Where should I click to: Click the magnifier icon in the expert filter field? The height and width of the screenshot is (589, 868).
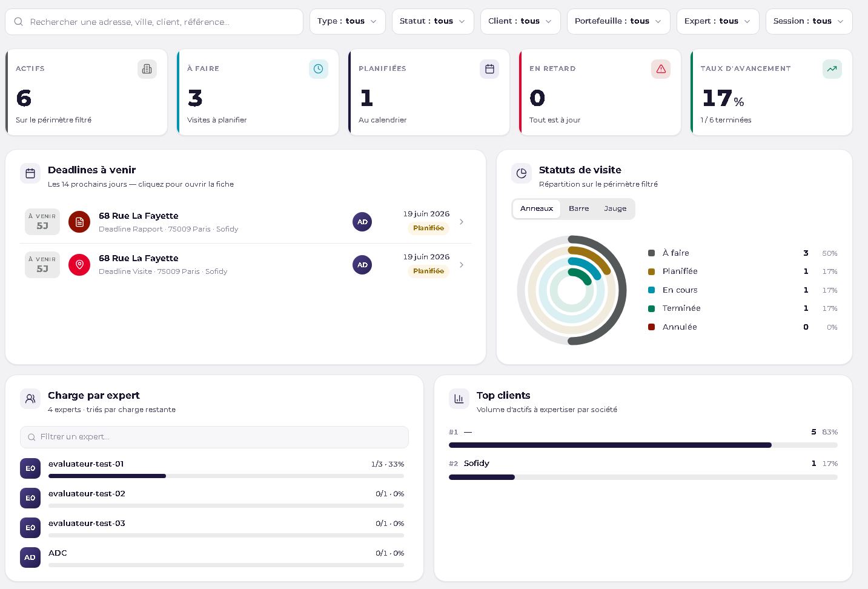(31, 437)
